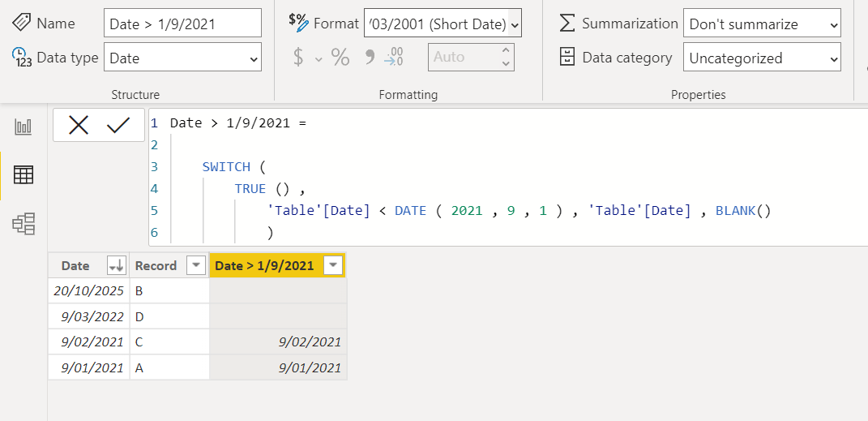Click SWITCH in the formula editor
Viewport: 868px width, 421px height.
pyautogui.click(x=226, y=167)
